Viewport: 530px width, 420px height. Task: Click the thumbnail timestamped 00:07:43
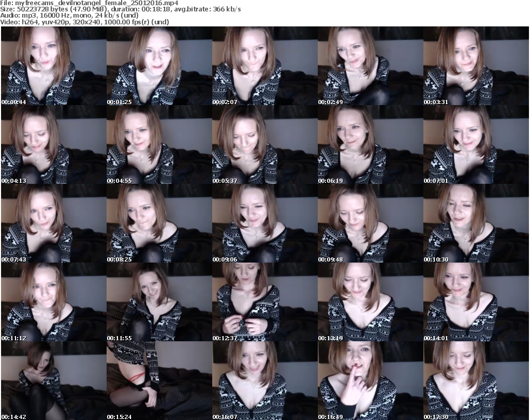(54, 224)
